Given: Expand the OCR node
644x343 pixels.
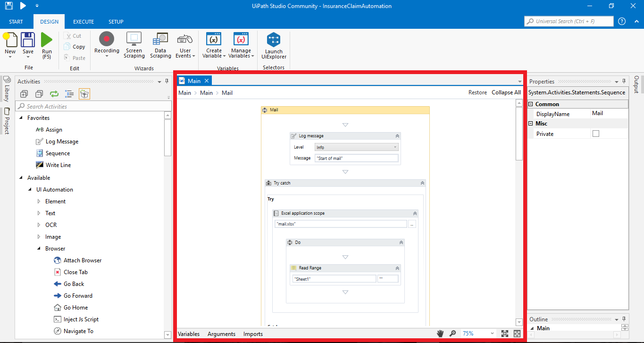Looking at the screenshot, I should (39, 225).
